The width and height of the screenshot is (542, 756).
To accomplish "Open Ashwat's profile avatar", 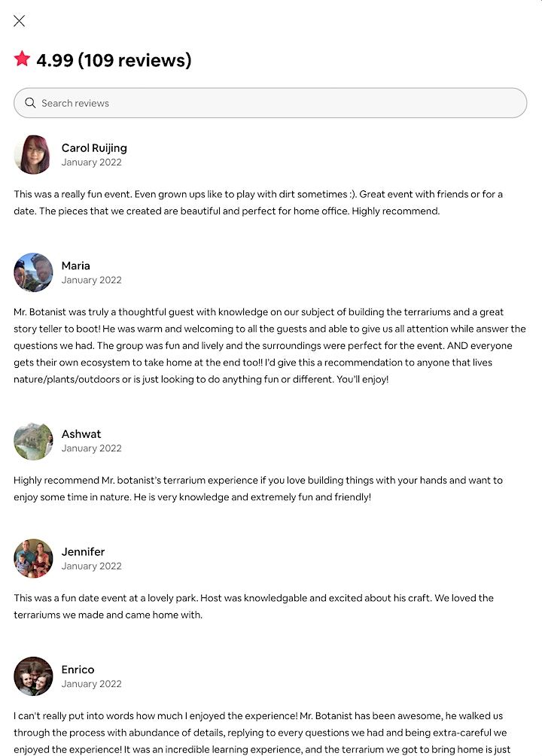I will (x=33, y=441).
